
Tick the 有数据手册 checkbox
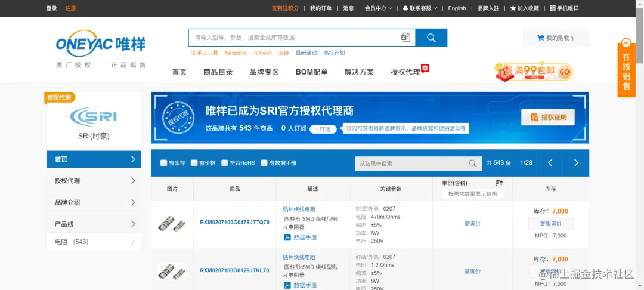pyautogui.click(x=264, y=163)
